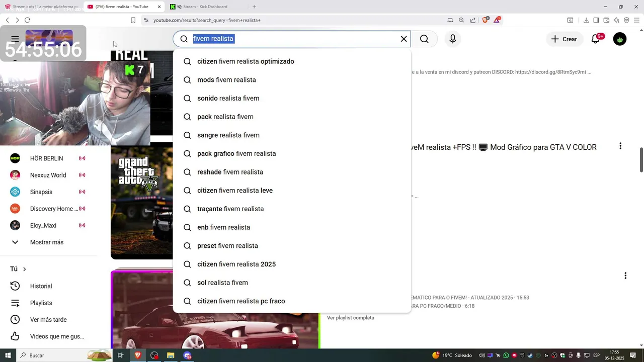Open the Grand Theft Auto V video thumbnail

142,201
